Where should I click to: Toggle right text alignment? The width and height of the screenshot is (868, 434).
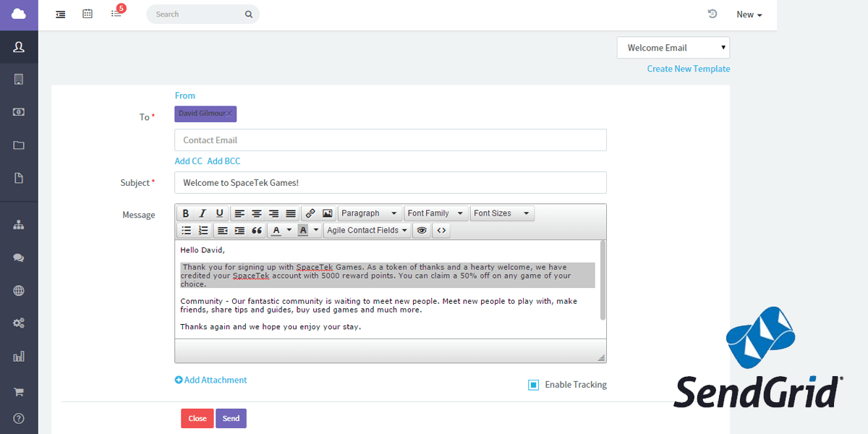pos(273,213)
